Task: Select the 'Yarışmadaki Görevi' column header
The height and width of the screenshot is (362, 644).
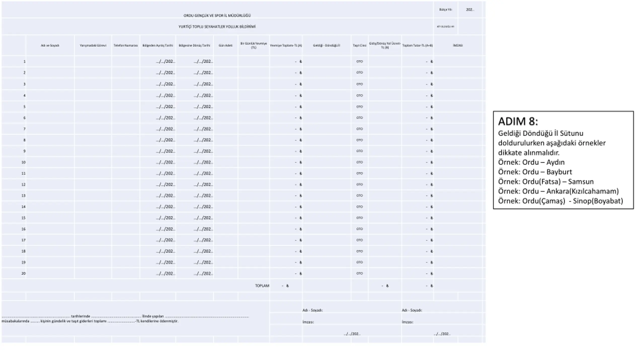Action: tap(93, 46)
